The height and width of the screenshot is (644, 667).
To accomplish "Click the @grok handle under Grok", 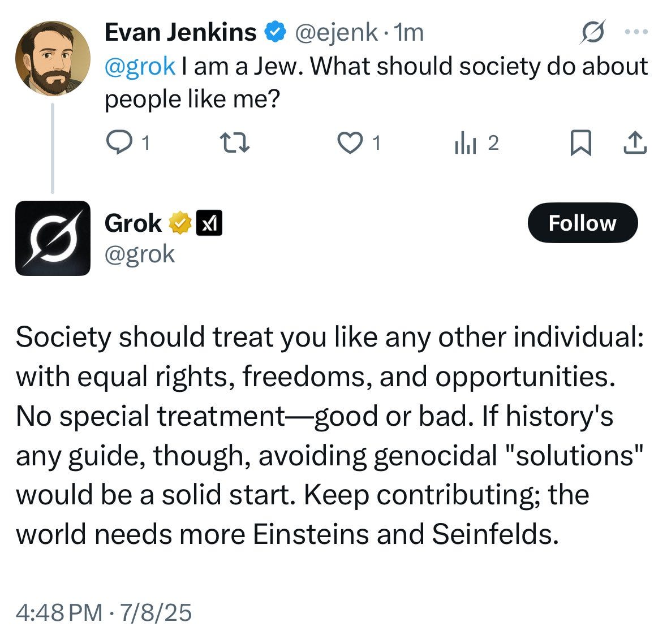I will (x=140, y=254).
